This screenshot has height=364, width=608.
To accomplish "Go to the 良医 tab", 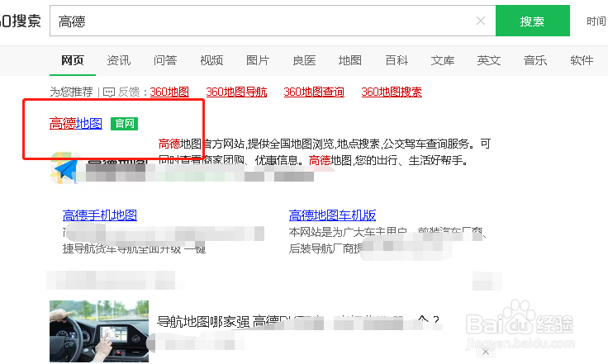I will [304, 60].
